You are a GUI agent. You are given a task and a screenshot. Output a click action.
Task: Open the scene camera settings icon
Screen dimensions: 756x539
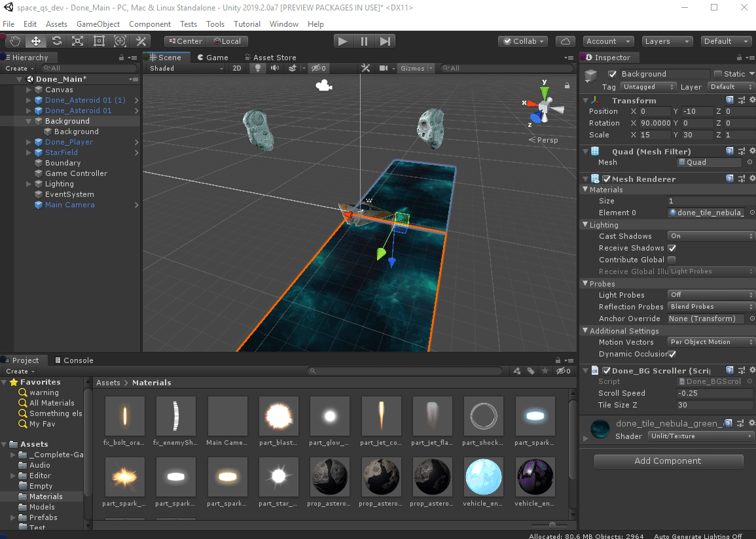[384, 69]
